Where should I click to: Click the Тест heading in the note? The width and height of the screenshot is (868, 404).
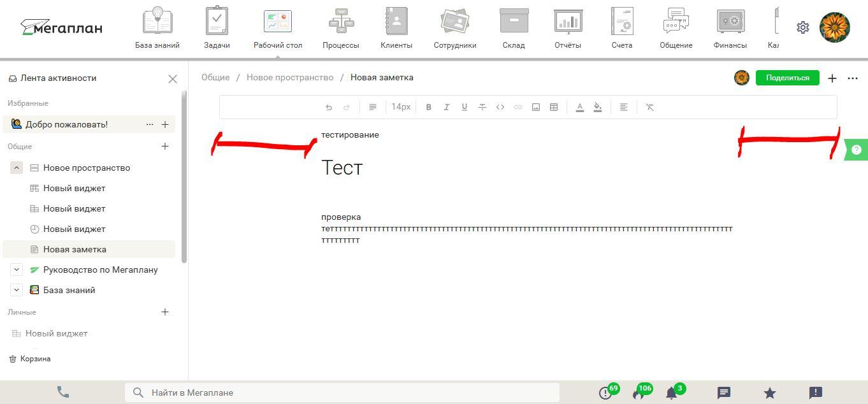(x=342, y=168)
